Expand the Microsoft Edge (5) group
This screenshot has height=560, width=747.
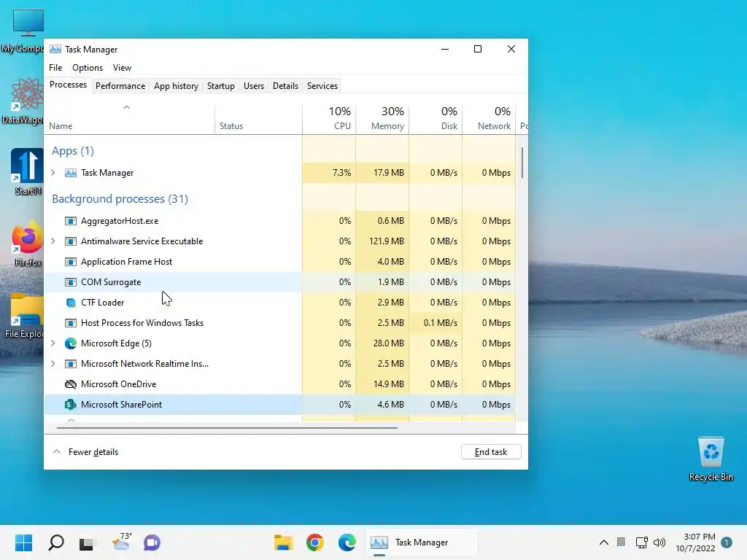pyautogui.click(x=53, y=343)
